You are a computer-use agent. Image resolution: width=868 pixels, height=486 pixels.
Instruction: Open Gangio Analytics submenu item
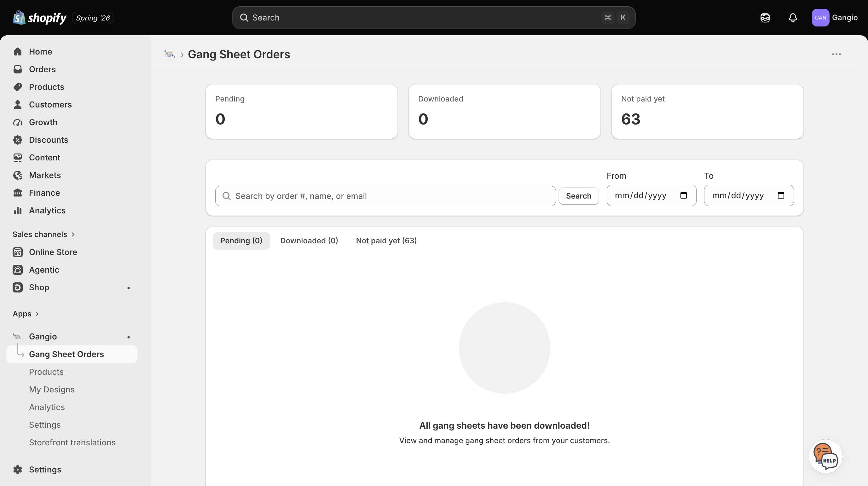(x=47, y=407)
